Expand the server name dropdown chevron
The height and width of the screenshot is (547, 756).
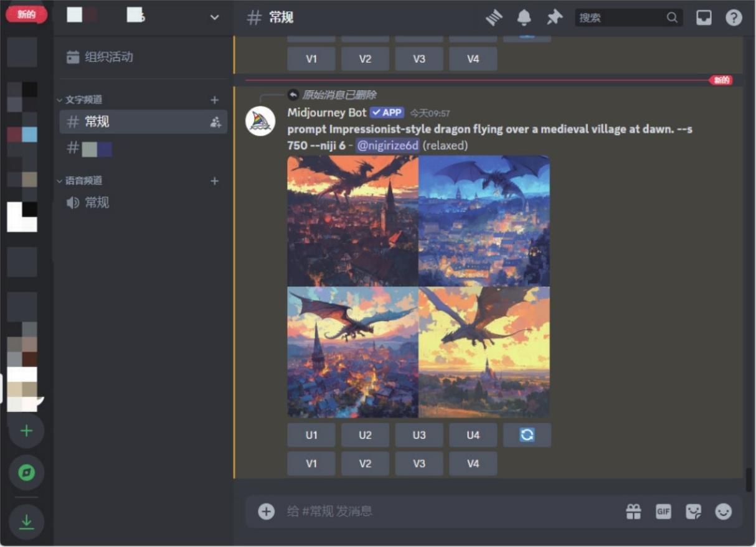[214, 17]
